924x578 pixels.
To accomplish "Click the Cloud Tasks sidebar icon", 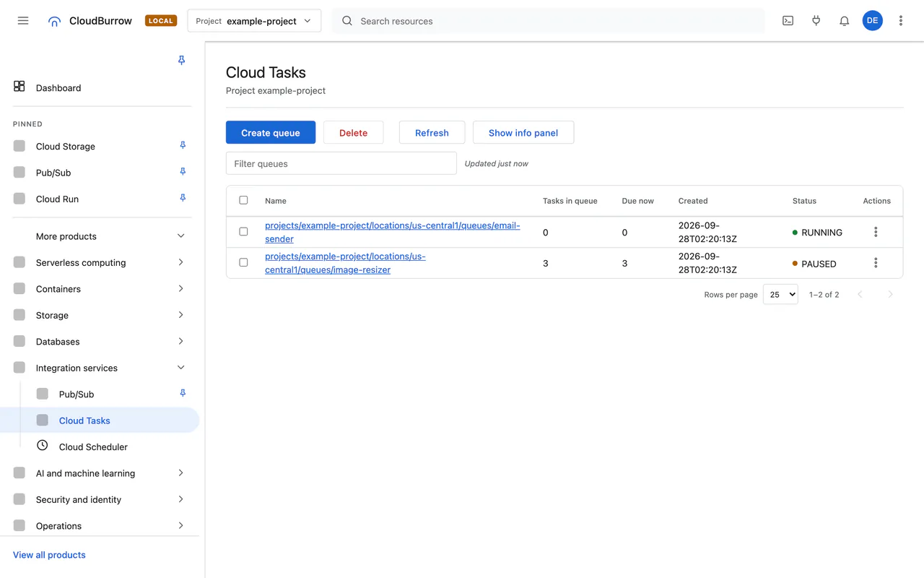I will (43, 420).
